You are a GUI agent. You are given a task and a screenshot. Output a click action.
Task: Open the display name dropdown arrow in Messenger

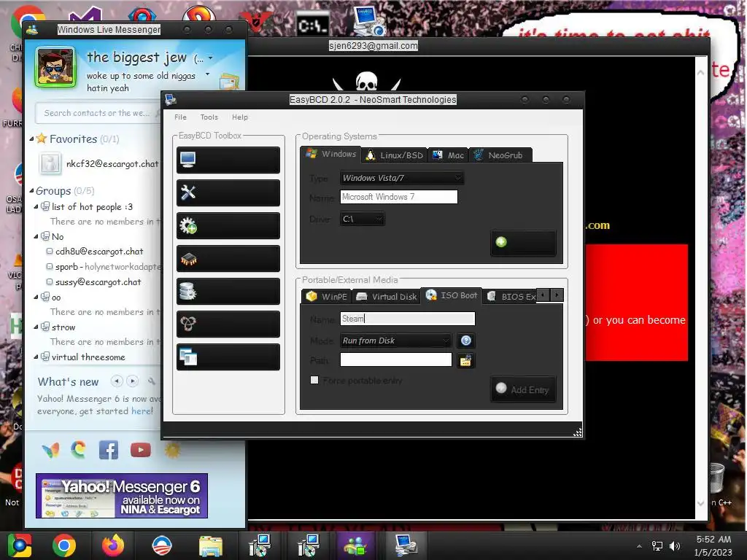coord(211,58)
